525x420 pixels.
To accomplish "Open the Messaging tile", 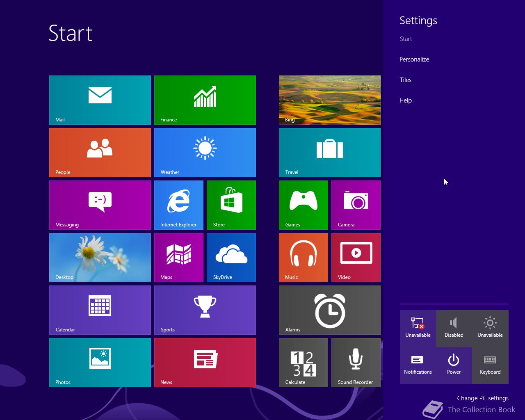I will [100, 205].
